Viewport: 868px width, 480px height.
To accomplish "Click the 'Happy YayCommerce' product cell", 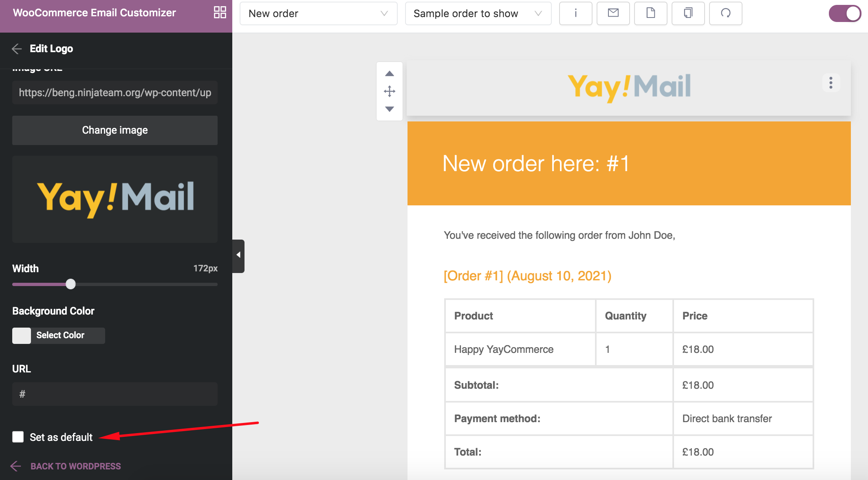I will pos(520,349).
